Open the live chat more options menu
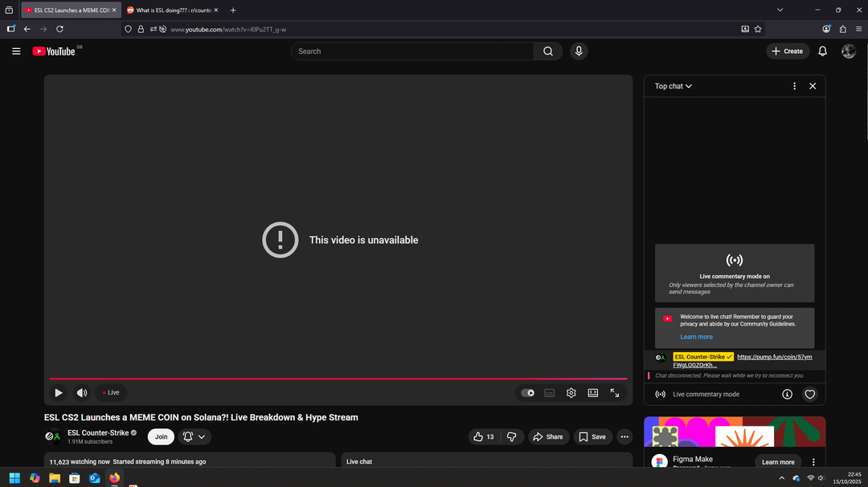This screenshot has width=868, height=487. point(794,86)
